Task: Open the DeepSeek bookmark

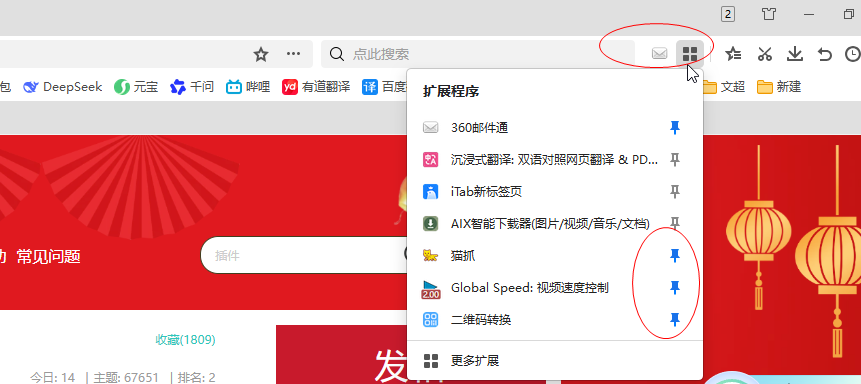Action: coord(63,87)
